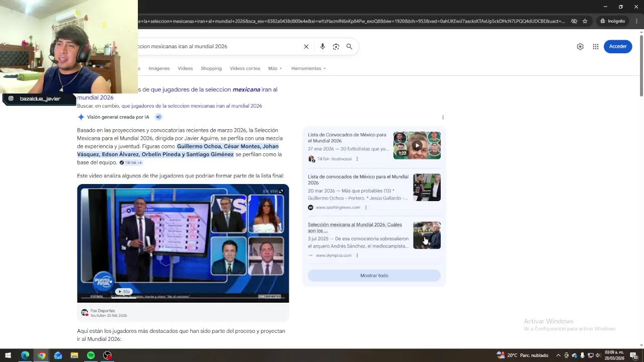Open the TikTok +4 sources chip
Viewport: 644px width, 362px height.
[131, 163]
